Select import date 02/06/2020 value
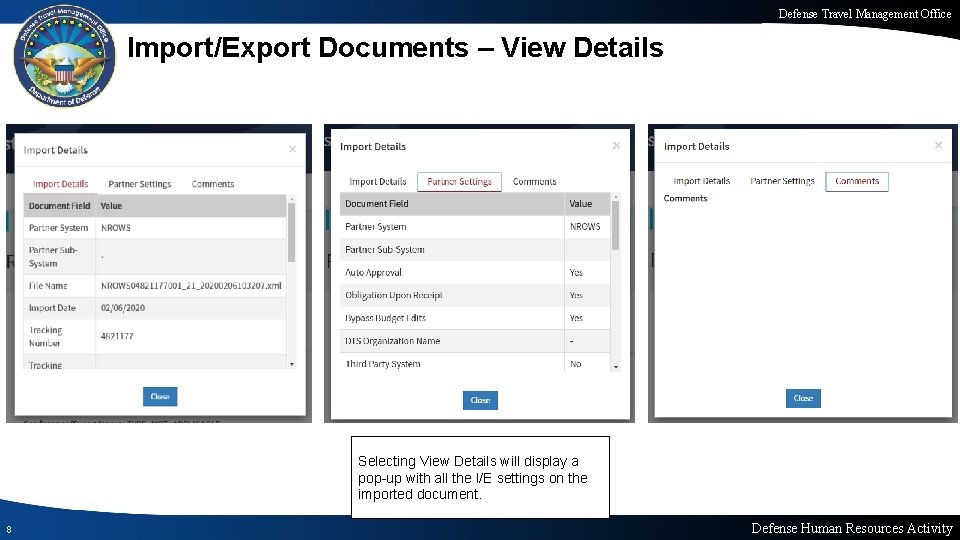This screenshot has height=540, width=960. (x=123, y=307)
